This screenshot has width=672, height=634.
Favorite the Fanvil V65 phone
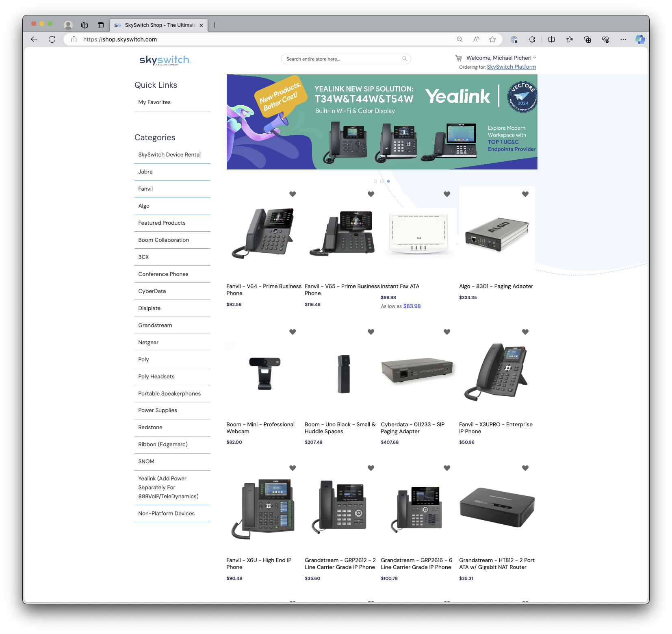371,194
